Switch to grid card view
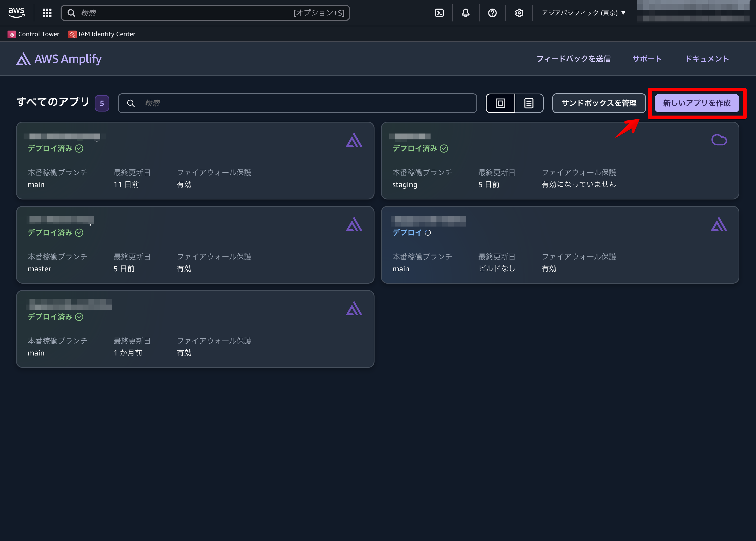The height and width of the screenshot is (541, 756). click(500, 103)
